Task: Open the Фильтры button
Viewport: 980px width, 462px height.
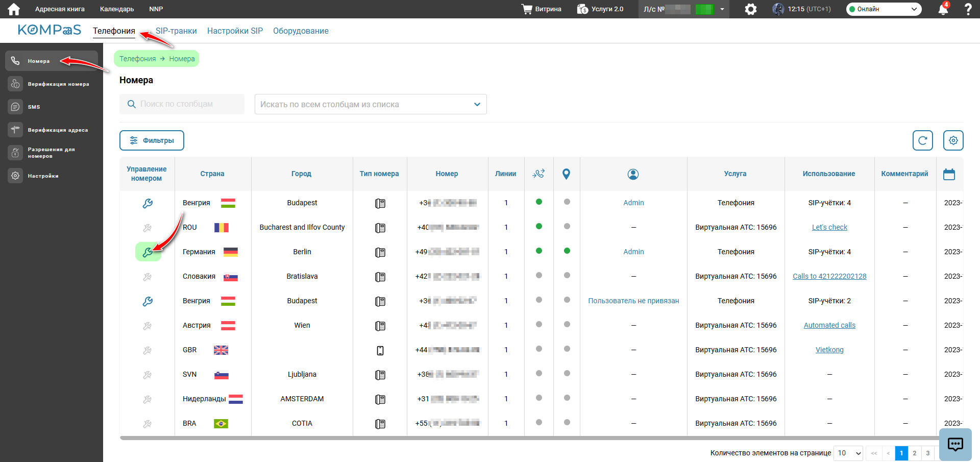Action: tap(152, 140)
